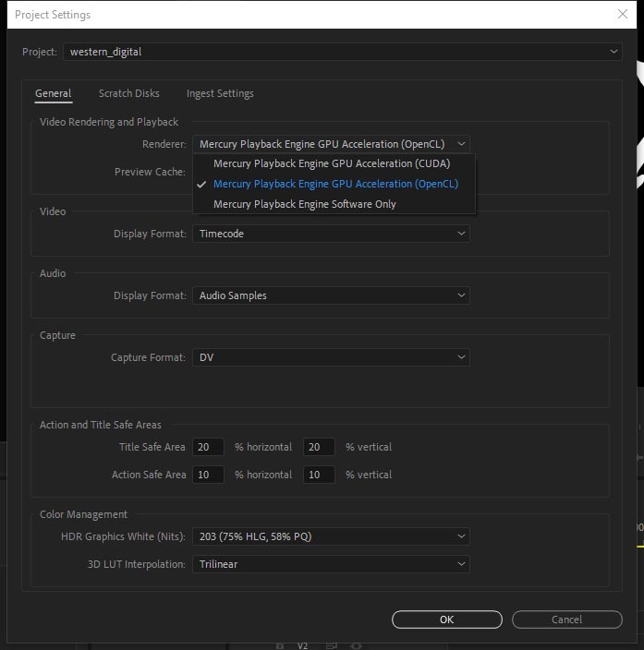Image resolution: width=644 pixels, height=650 pixels.
Task: Open the Audio Display Format dropdown
Action: 331,295
